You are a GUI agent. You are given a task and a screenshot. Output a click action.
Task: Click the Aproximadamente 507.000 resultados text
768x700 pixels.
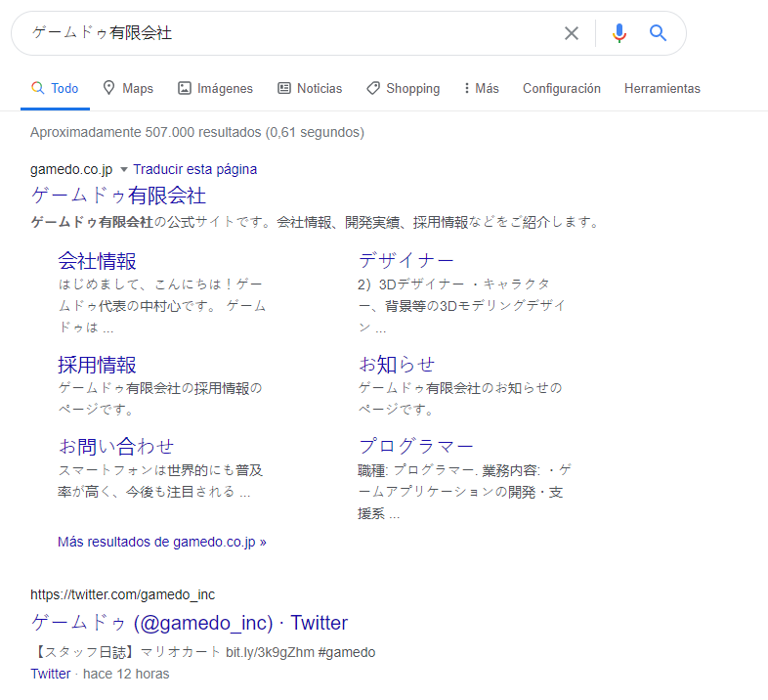pyautogui.click(x=146, y=132)
